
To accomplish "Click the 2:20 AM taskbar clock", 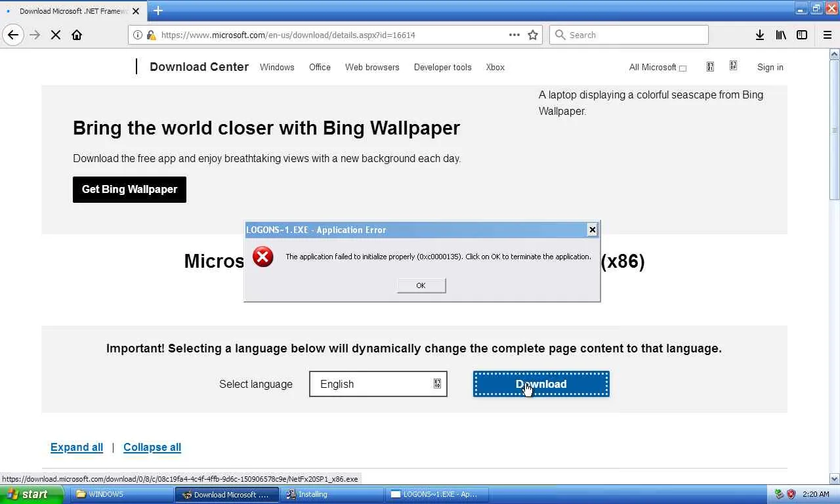I will (816, 494).
